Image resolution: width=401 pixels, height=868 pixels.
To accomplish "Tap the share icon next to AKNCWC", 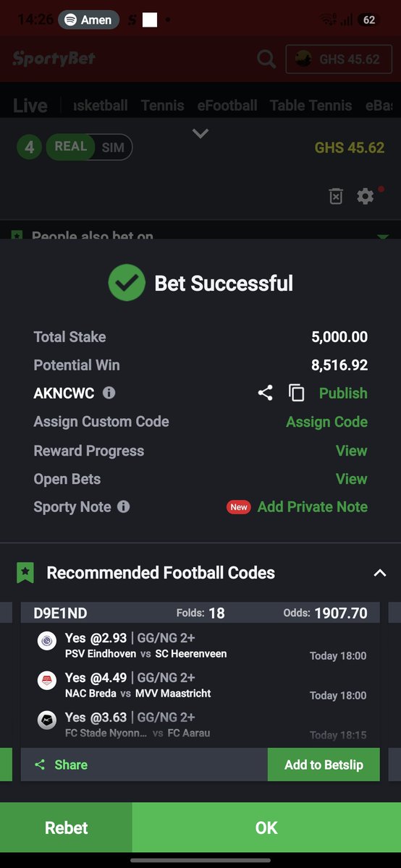I will (x=266, y=393).
